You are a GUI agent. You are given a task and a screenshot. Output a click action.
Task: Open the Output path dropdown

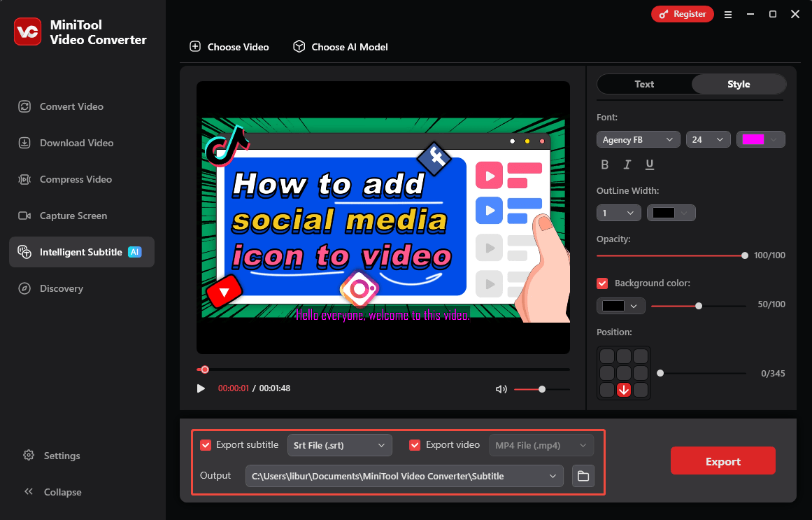pos(404,476)
